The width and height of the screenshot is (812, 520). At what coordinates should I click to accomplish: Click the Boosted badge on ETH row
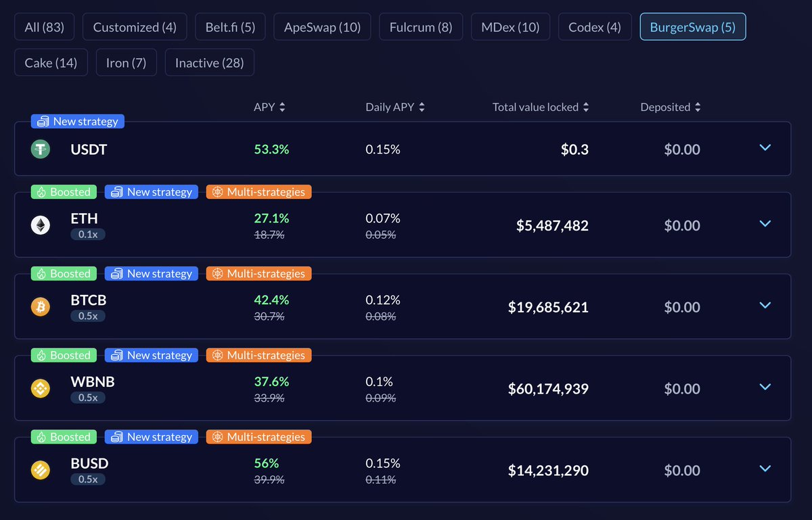64,192
